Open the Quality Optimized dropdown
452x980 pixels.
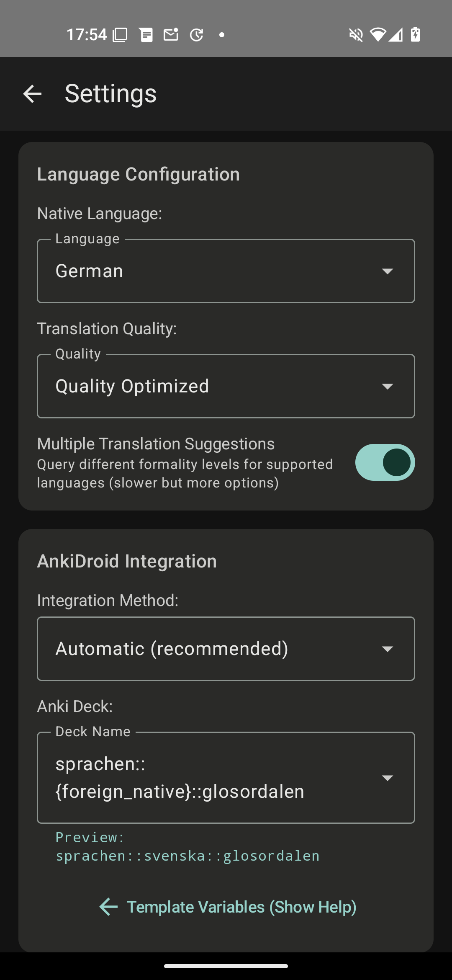[x=226, y=386]
